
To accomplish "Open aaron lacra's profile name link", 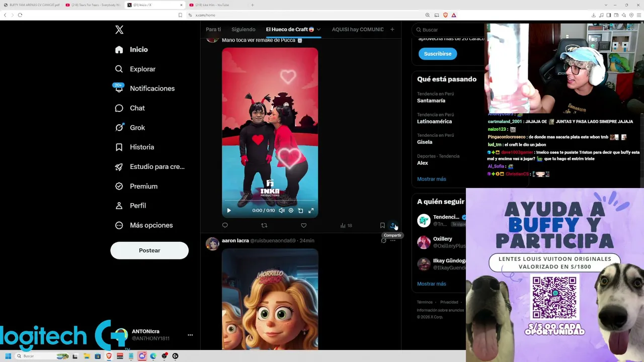I will click(x=235, y=241).
